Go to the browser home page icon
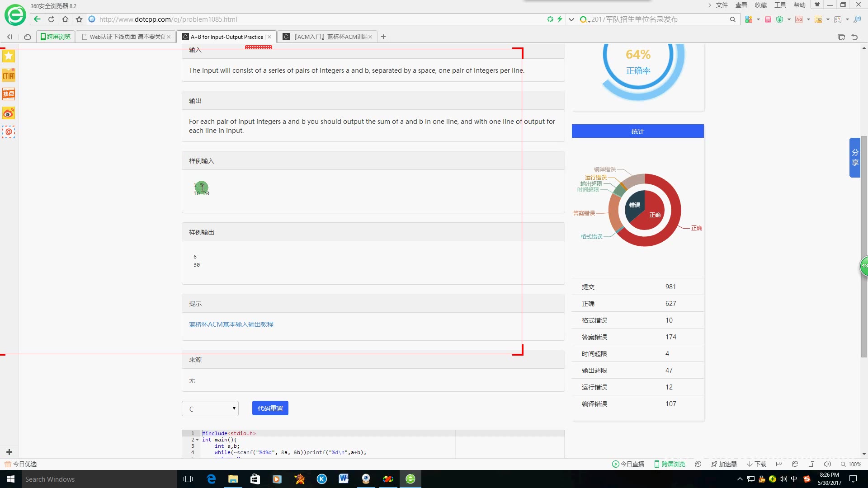 pos(65,19)
